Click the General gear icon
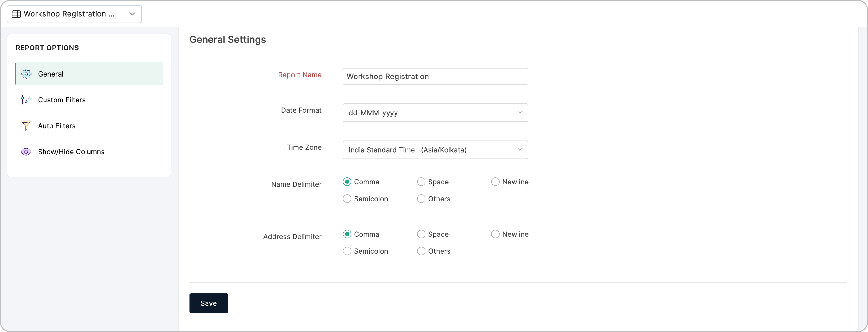Screen dimensions: 868x332 pos(26,74)
